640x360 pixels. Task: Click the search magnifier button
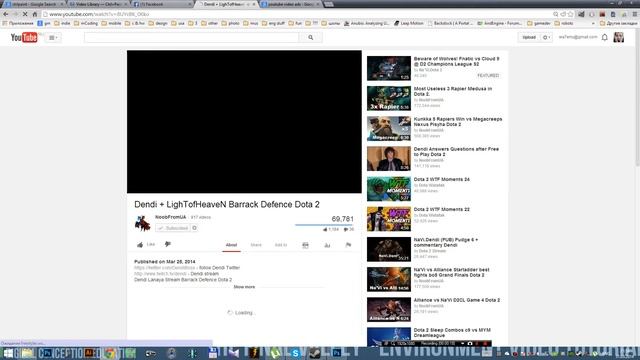coord(311,38)
